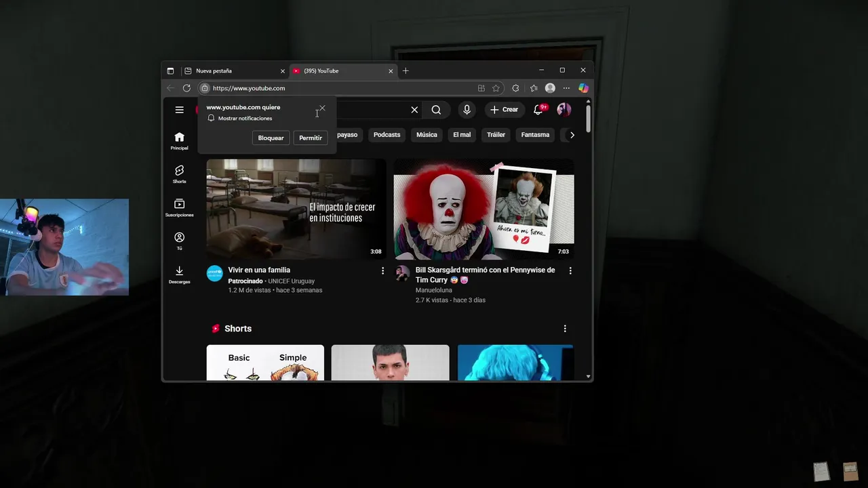The width and height of the screenshot is (868, 488).
Task: Click the YouTube search magnifier button
Action: (x=436, y=110)
